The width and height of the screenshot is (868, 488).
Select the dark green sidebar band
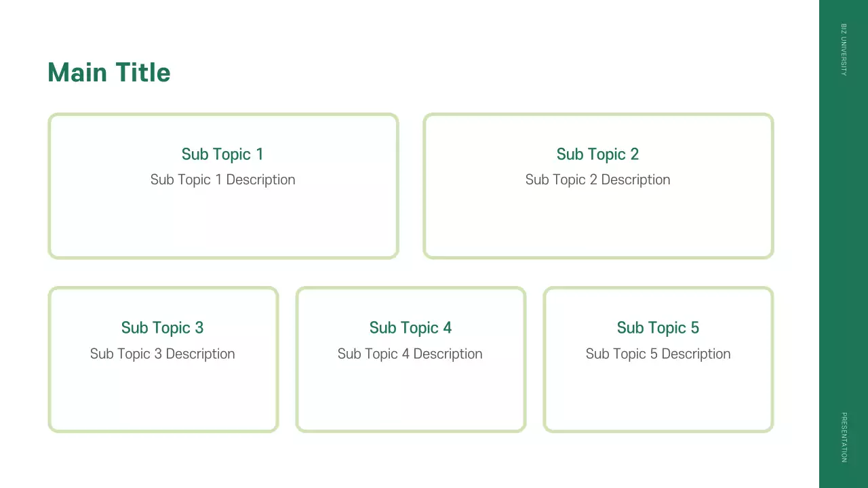tap(844, 244)
